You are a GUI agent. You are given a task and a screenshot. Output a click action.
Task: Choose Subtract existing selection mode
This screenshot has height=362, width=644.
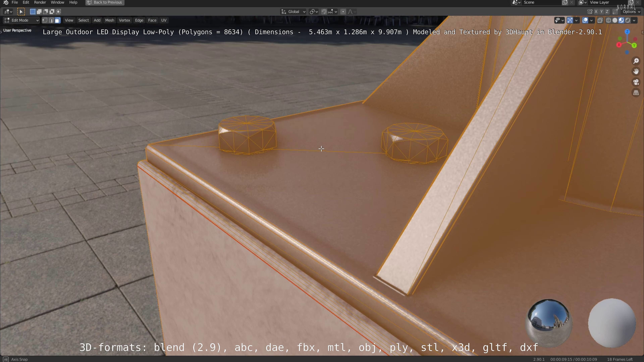pyautogui.click(x=45, y=12)
